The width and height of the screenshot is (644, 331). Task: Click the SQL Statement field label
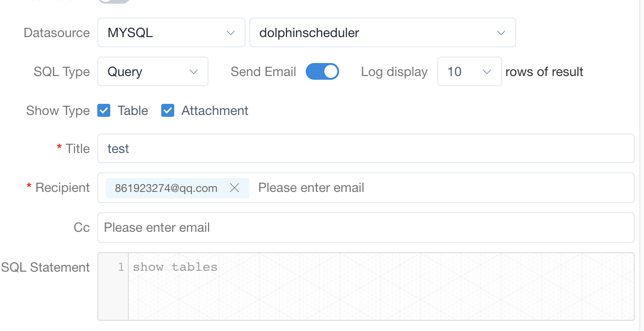45,267
